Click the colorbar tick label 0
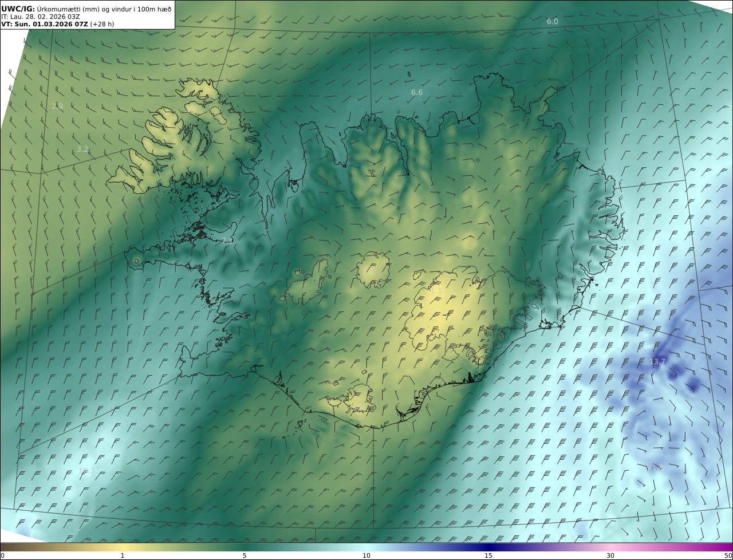Screen dimensions: 733x560 tap(2, 555)
